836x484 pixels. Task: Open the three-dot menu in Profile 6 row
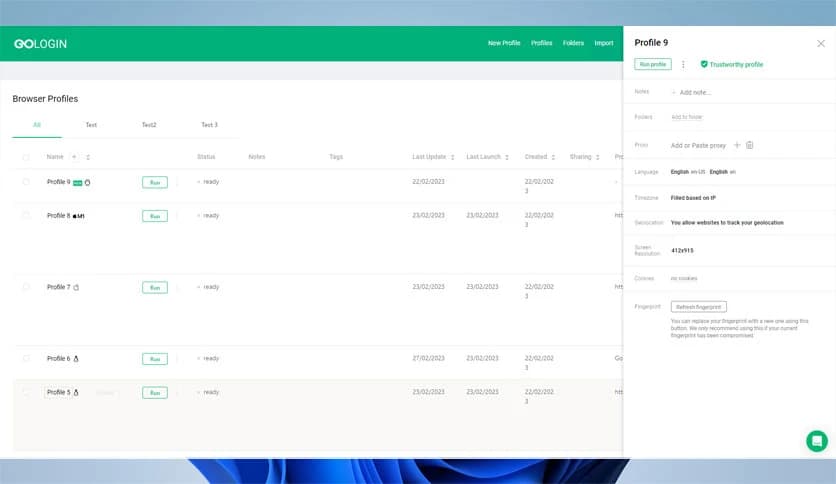tap(177, 359)
